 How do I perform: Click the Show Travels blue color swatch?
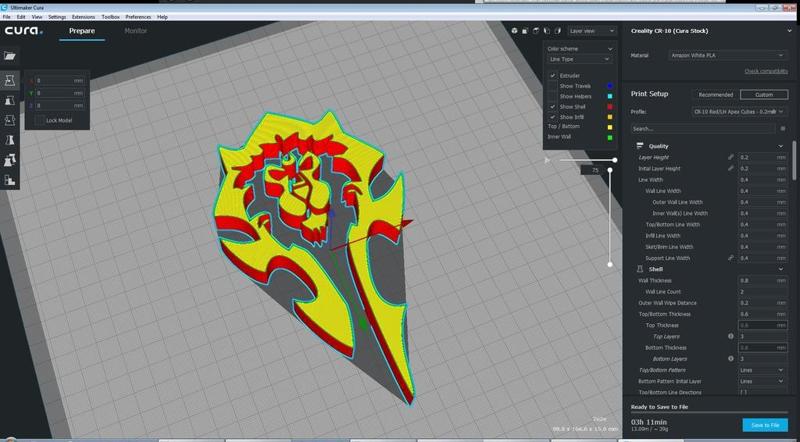(609, 86)
